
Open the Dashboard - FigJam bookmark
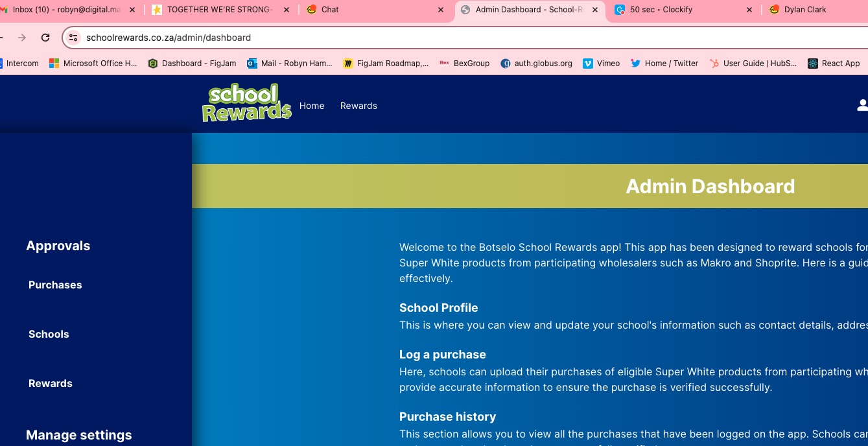(192, 63)
